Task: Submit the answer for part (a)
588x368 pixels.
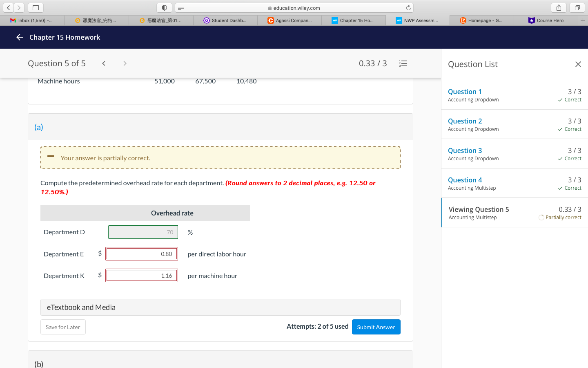Action: (x=376, y=327)
